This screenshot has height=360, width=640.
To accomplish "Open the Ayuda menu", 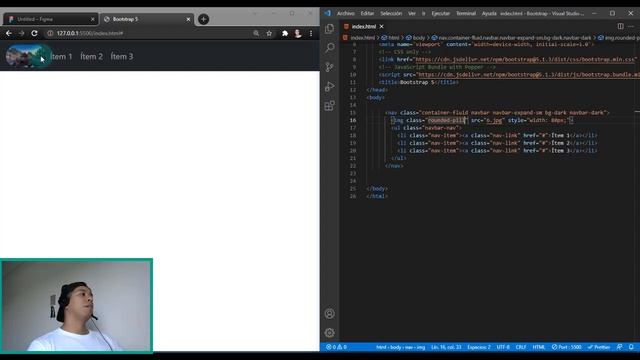I will pos(489,13).
